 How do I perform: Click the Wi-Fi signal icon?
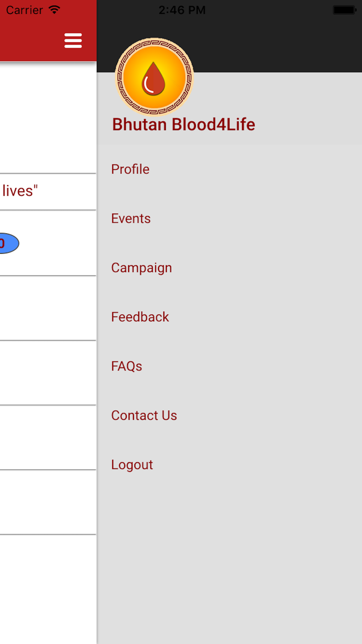tap(54, 10)
